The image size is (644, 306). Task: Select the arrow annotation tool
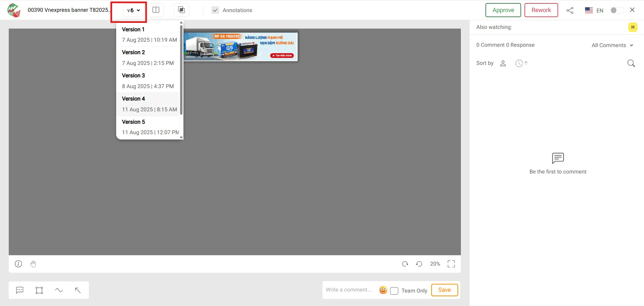coord(78,290)
